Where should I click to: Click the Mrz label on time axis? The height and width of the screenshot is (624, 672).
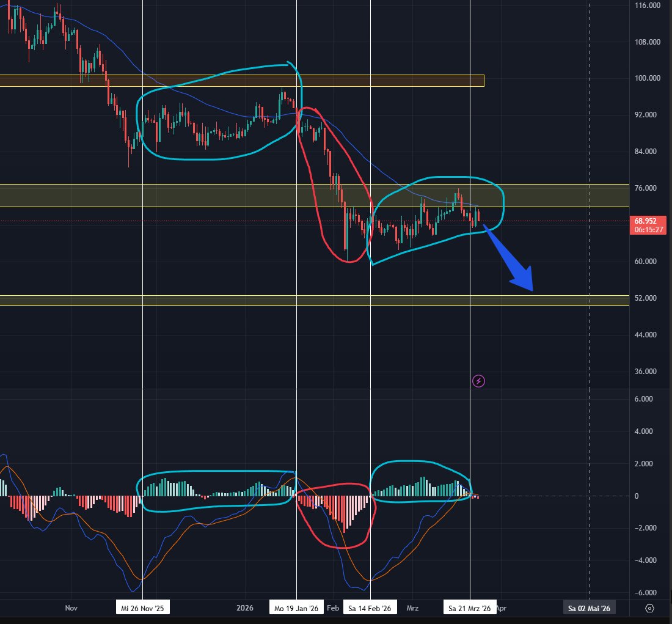click(x=412, y=607)
